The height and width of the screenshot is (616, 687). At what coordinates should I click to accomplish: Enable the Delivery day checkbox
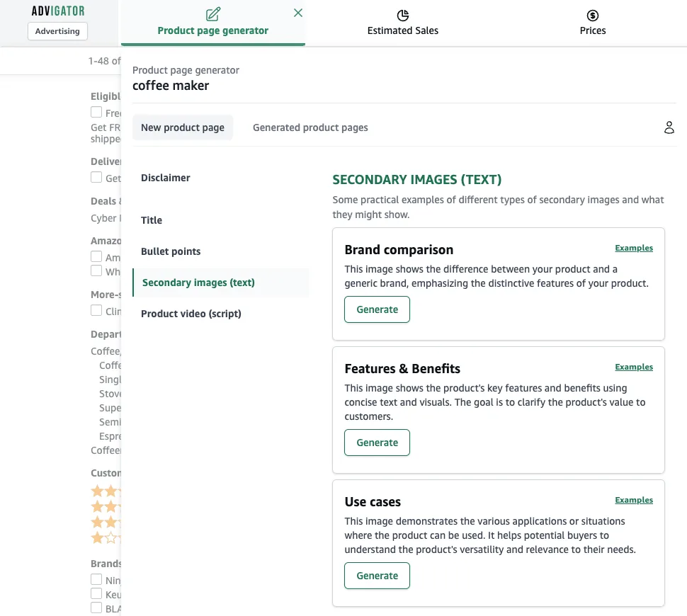96,177
